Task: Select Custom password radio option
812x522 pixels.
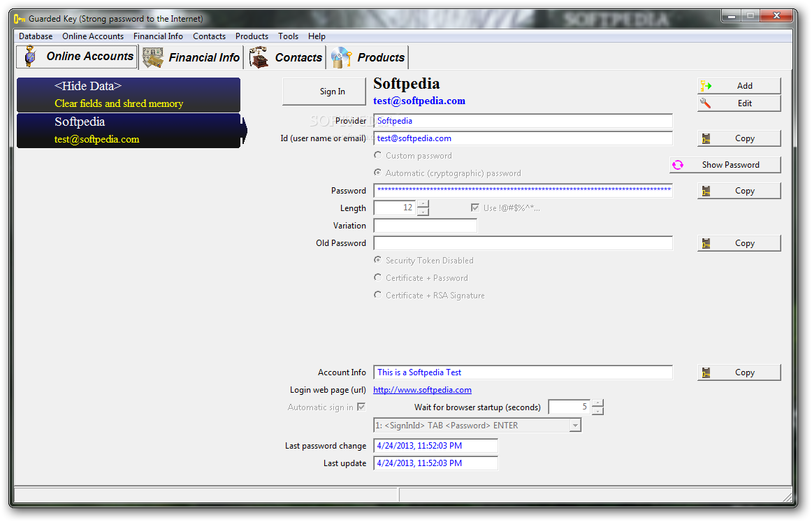Action: [378, 155]
